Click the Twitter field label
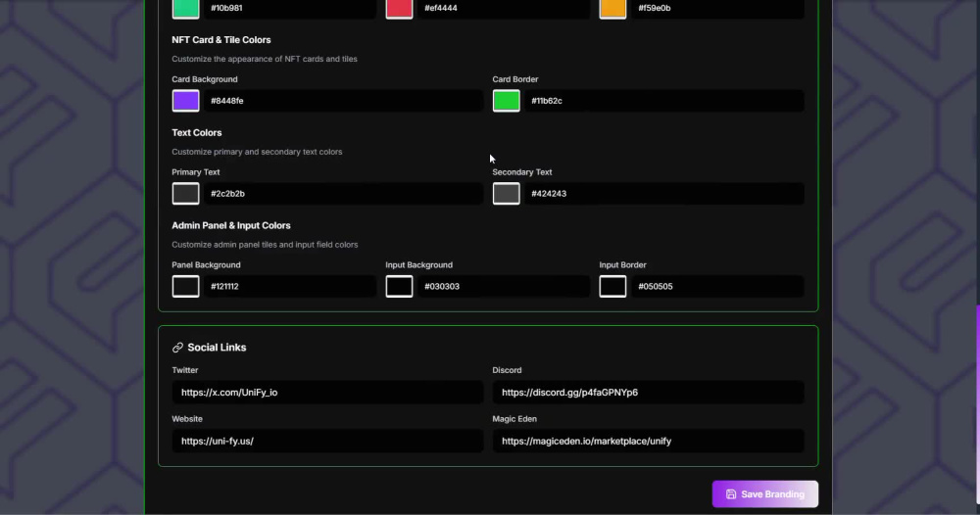The height and width of the screenshot is (515, 980). [185, 370]
